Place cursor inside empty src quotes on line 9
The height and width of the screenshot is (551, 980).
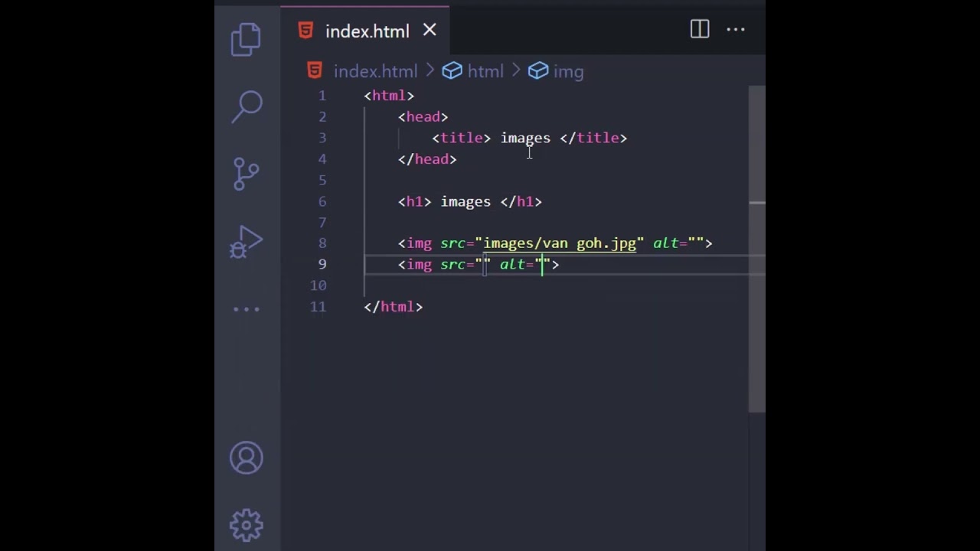tap(483, 265)
